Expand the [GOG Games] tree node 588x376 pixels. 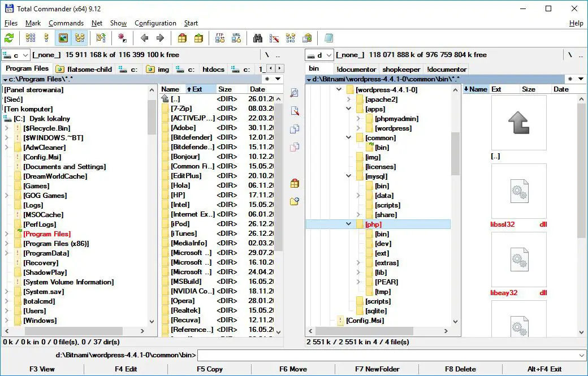tap(7, 195)
